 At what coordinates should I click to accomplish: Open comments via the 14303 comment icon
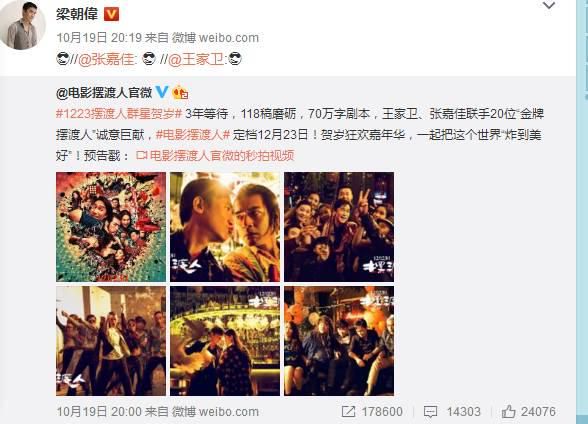pos(430,412)
